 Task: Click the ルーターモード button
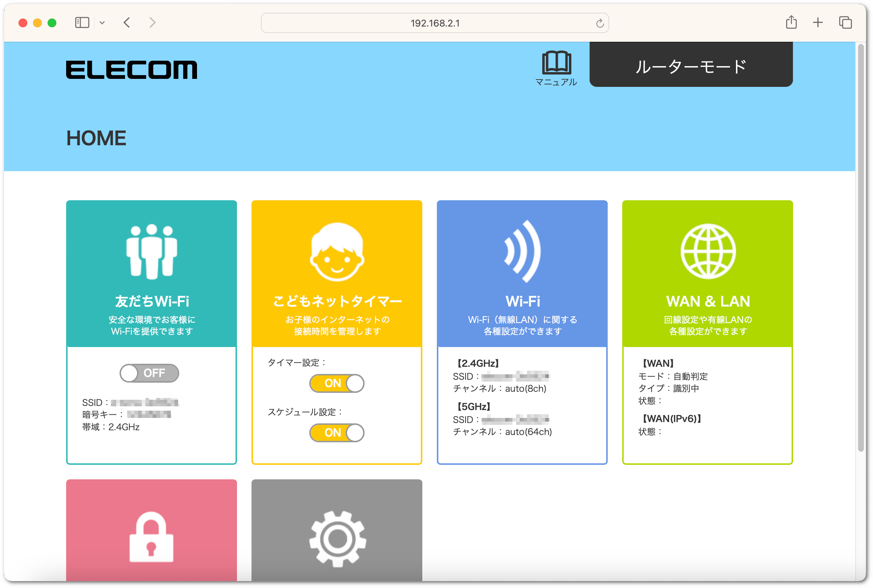691,64
